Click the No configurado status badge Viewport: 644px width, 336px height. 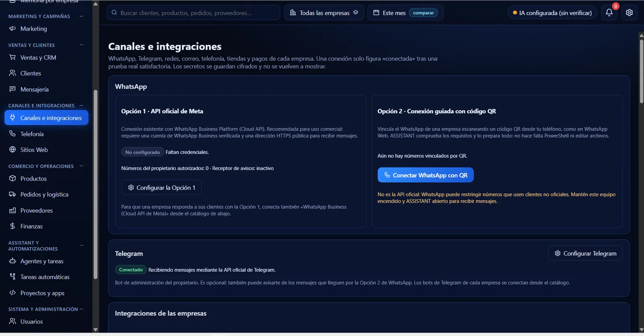pos(142,152)
